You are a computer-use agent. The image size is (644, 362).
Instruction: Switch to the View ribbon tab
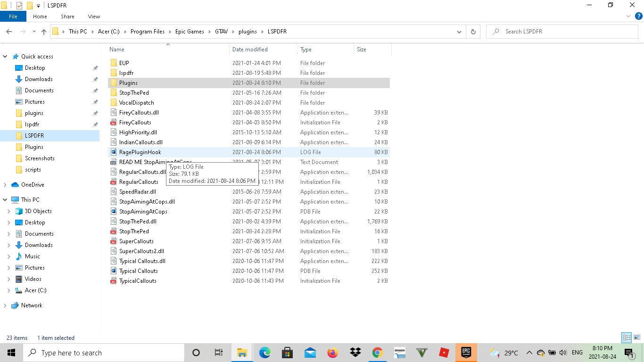pyautogui.click(x=94, y=16)
